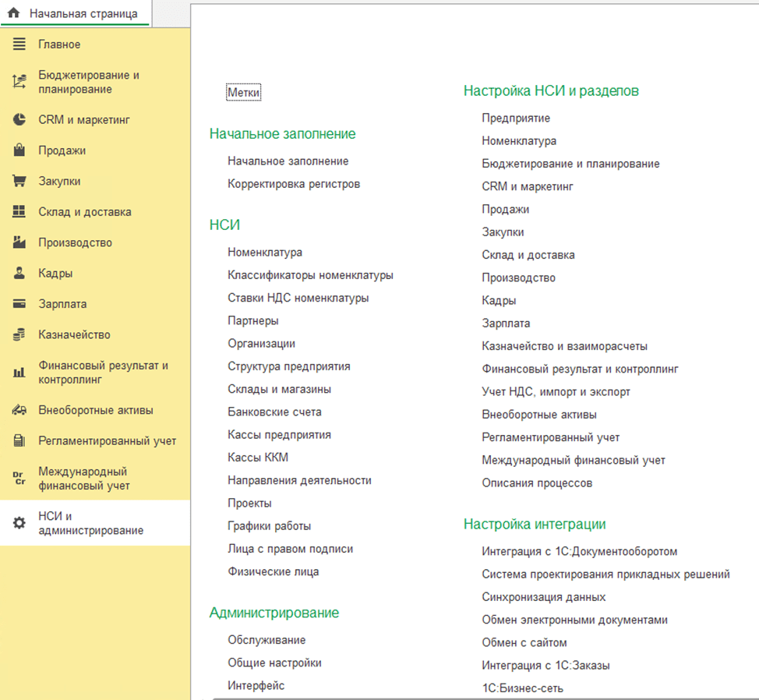Click the home icon on Начальная страница tab
759x700 pixels.
point(13,13)
